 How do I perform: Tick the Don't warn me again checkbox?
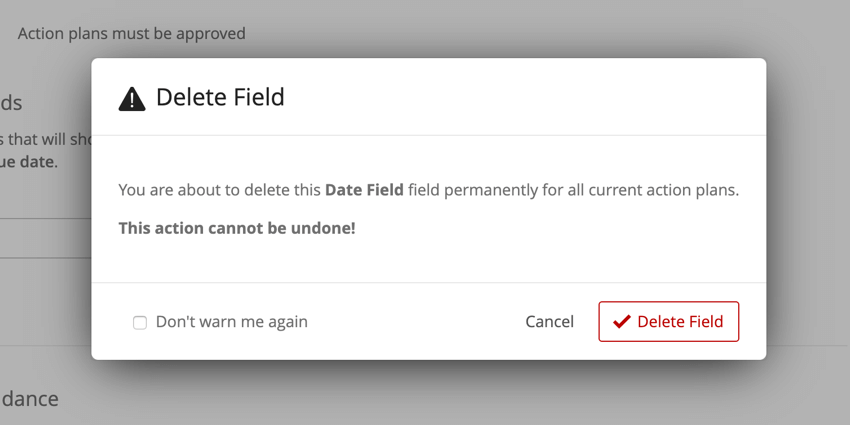pos(140,323)
